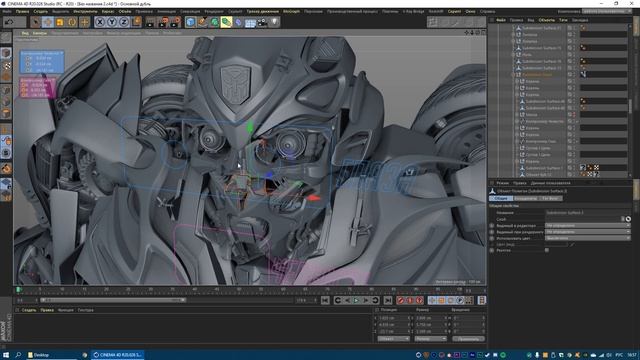
Task: Open the Объект dropdown in coordinate manager
Action: [393, 339]
